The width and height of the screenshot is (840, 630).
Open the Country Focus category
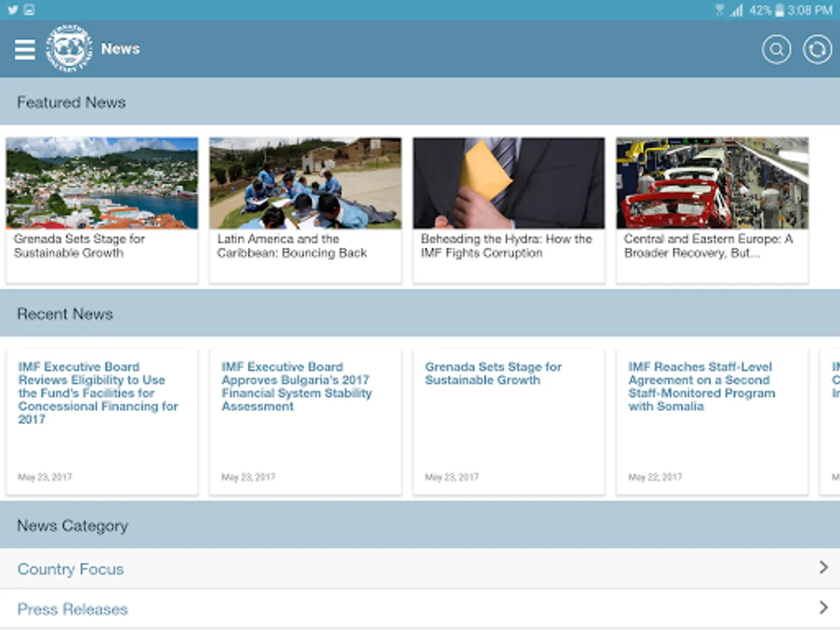click(420, 568)
